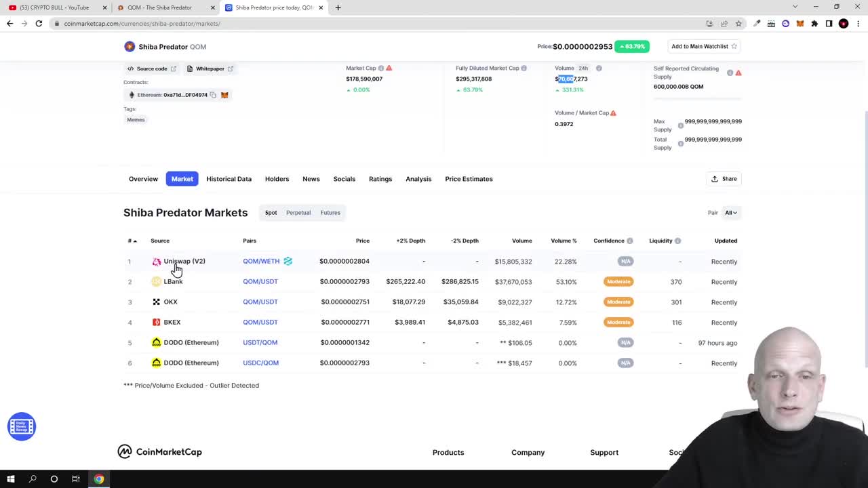Show Confidence column info icon
The height and width of the screenshot is (488, 868).
(x=630, y=241)
